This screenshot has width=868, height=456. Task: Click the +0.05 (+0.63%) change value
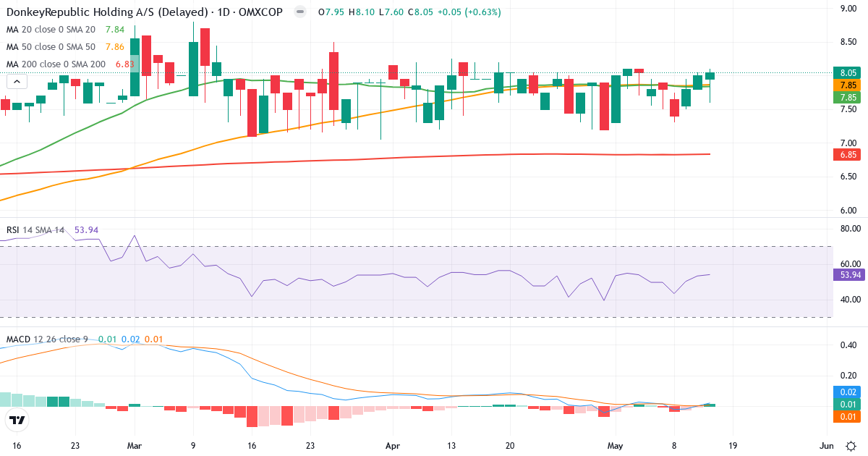(x=469, y=12)
